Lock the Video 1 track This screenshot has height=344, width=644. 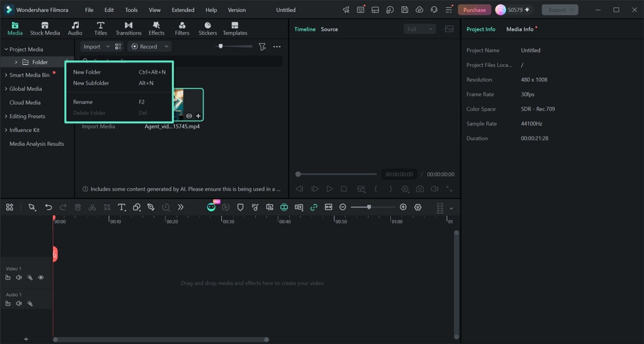[8, 278]
